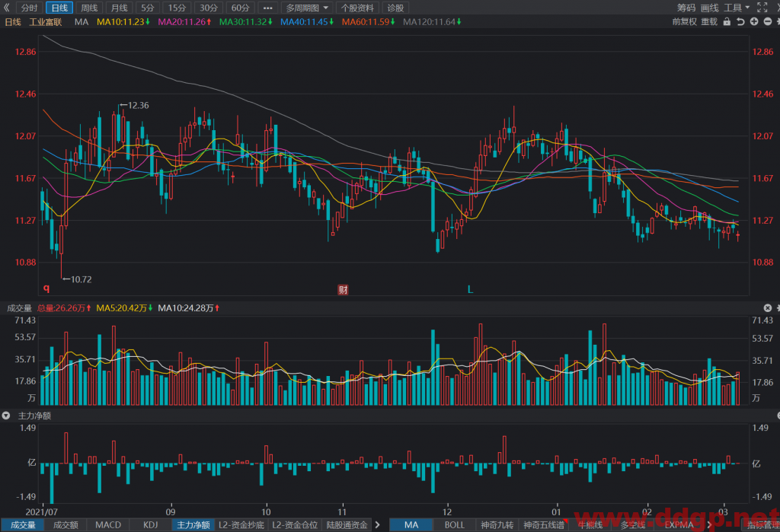This screenshot has width=780, height=532.
Task: Click the 总量:26.26万 volume total readout
Action: (64, 308)
